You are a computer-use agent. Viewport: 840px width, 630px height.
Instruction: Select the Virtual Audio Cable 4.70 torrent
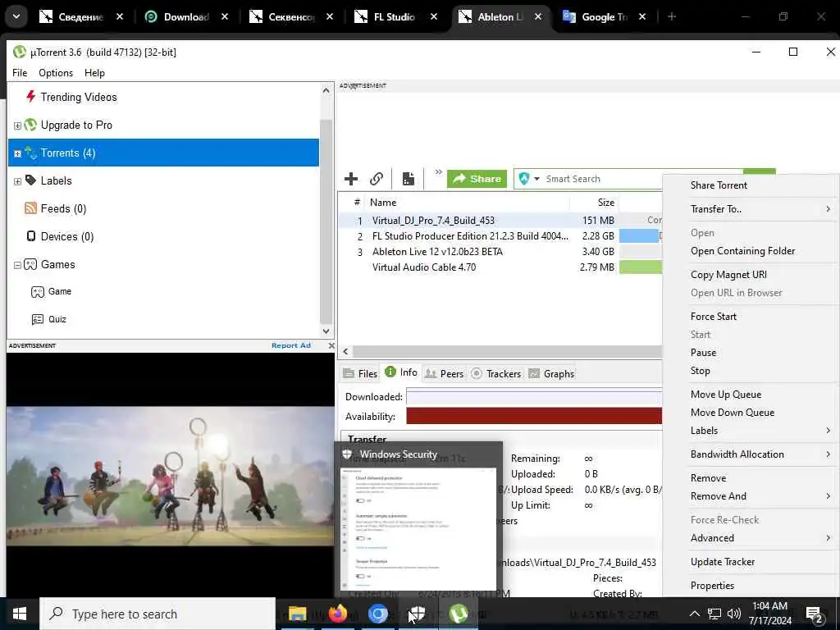(x=500, y=267)
